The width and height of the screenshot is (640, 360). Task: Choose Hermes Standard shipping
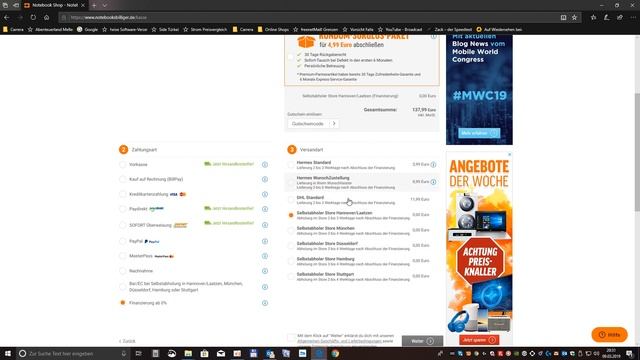[291, 165]
